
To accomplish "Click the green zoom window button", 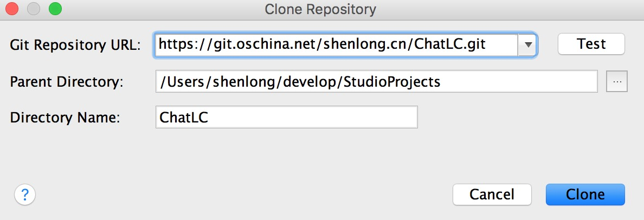I will (x=55, y=9).
